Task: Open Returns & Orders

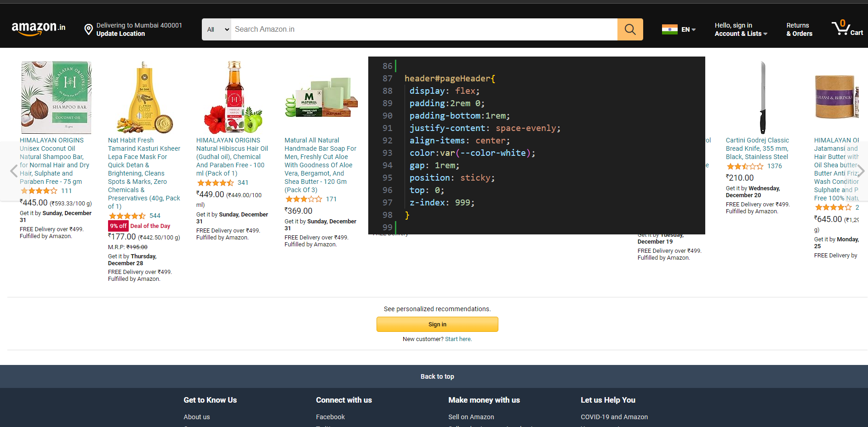Action: (x=799, y=29)
